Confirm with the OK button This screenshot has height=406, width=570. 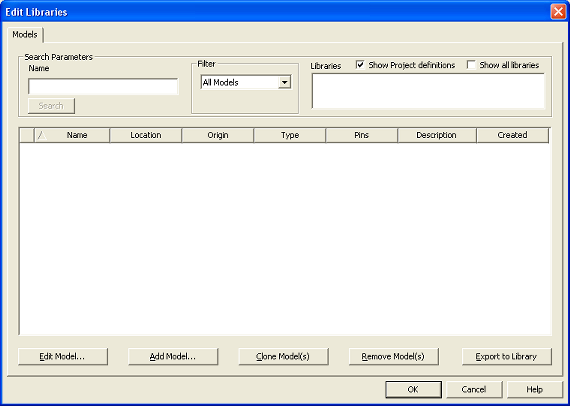pos(414,390)
